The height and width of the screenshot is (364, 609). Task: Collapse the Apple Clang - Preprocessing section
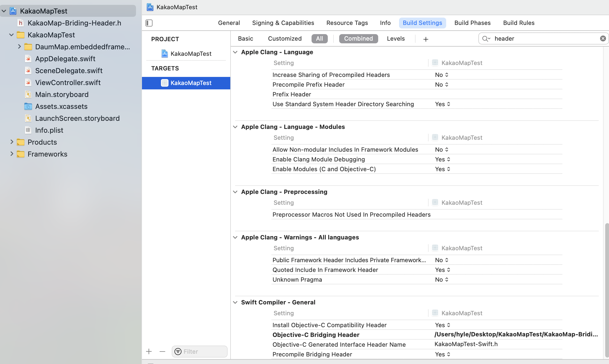point(235,192)
